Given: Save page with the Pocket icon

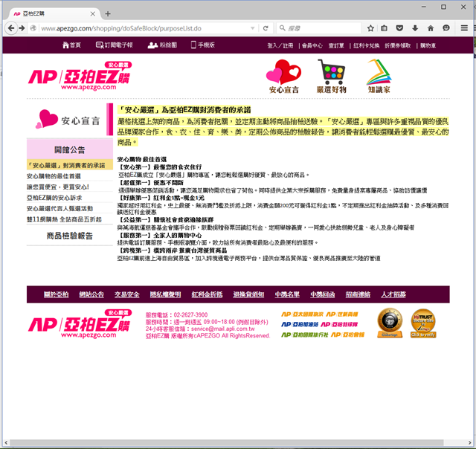Looking at the screenshot, I should [x=399, y=28].
